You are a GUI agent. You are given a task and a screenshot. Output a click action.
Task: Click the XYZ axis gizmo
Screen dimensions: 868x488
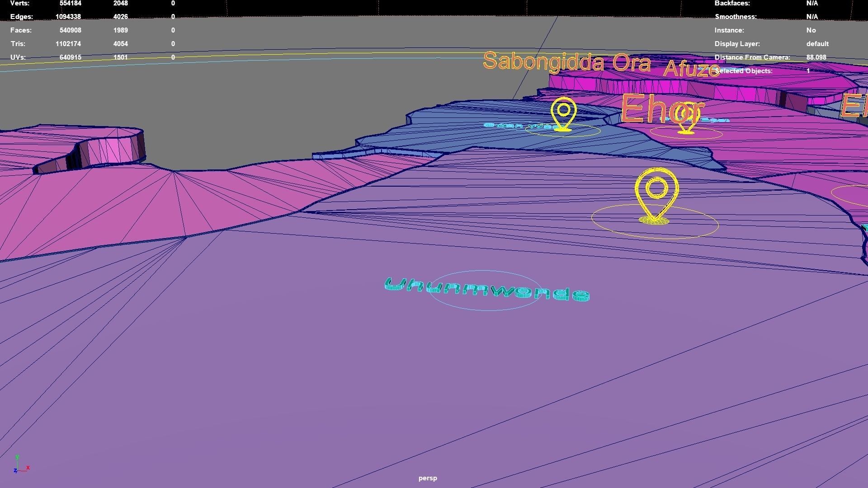(x=21, y=465)
